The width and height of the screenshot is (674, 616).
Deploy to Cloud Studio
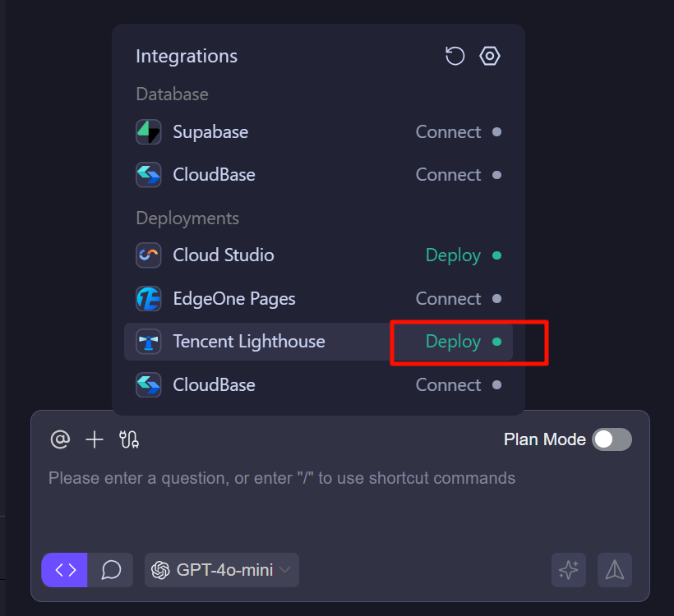[453, 255]
